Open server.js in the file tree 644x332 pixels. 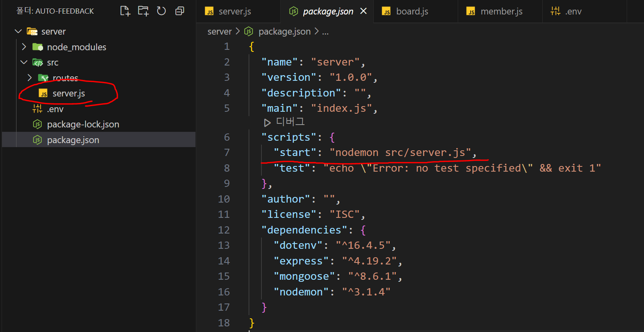[x=69, y=94]
